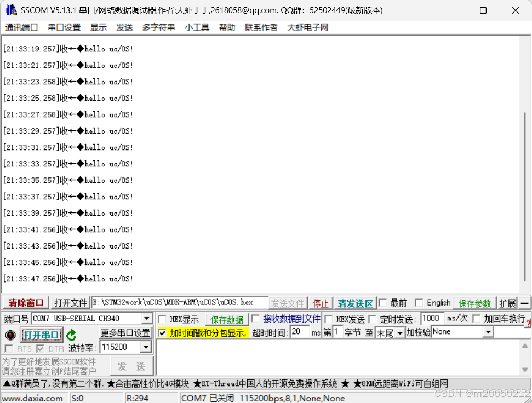Click the log line at 21:33:33.257
This screenshot has height=403, width=532.
tap(68, 164)
